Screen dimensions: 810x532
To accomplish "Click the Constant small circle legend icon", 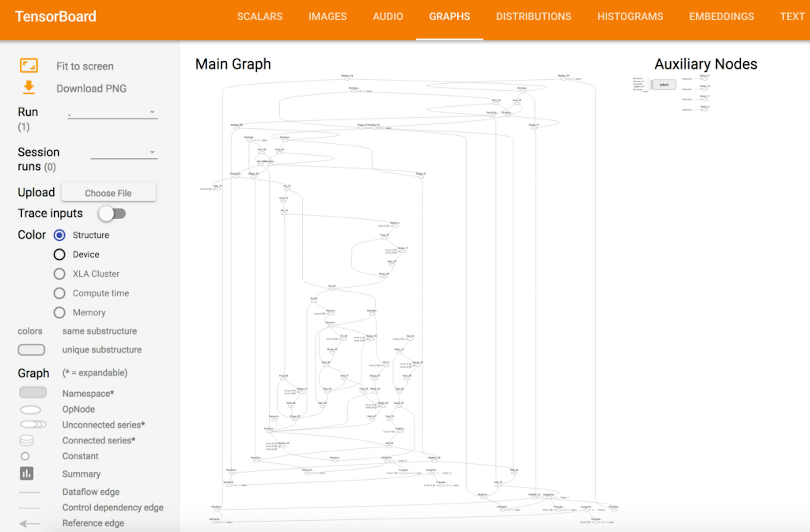I will tap(25, 456).
